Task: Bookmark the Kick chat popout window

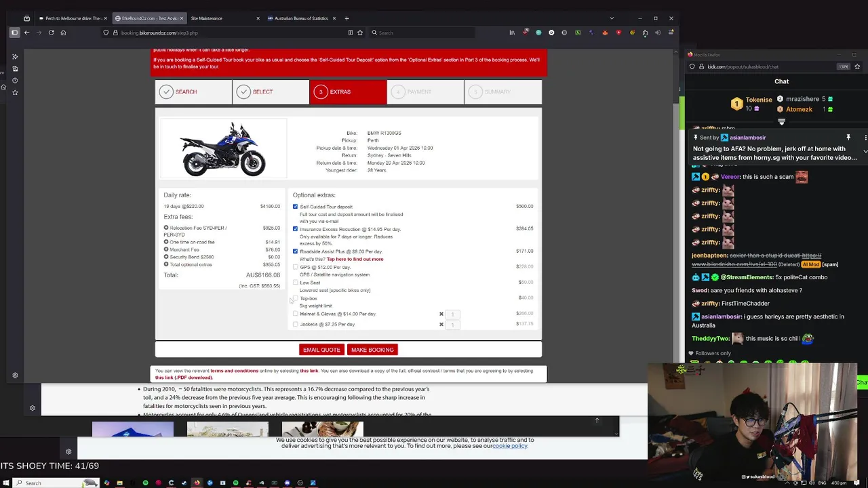Action: click(857, 66)
